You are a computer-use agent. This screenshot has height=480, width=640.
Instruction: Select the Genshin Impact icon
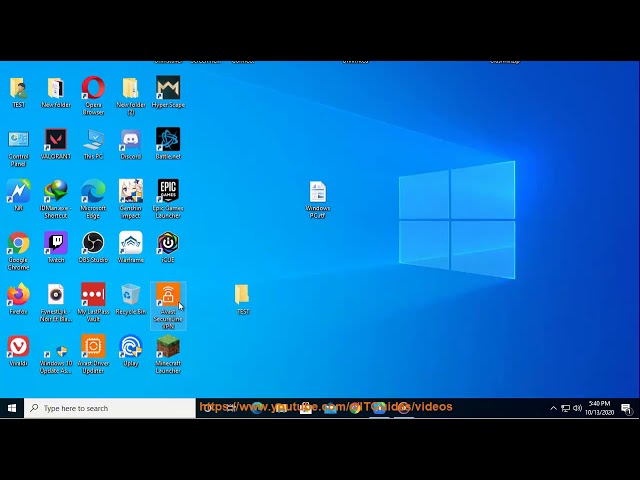point(130,192)
